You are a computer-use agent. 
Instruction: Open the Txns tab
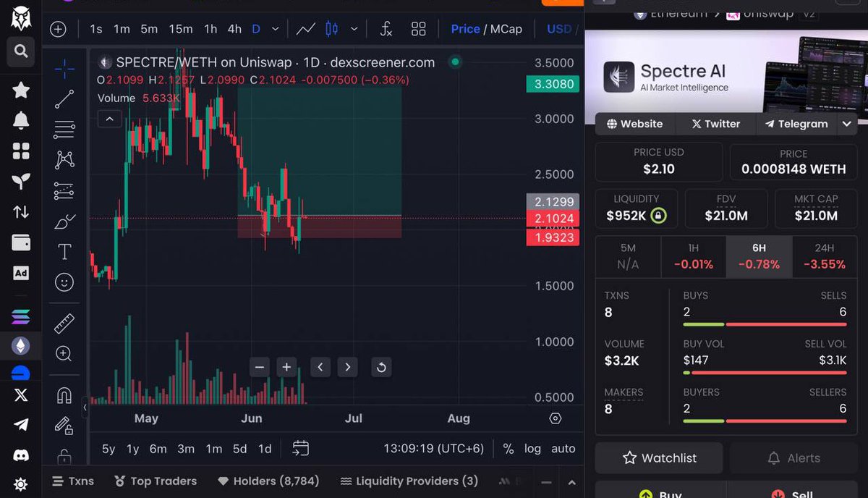click(73, 481)
